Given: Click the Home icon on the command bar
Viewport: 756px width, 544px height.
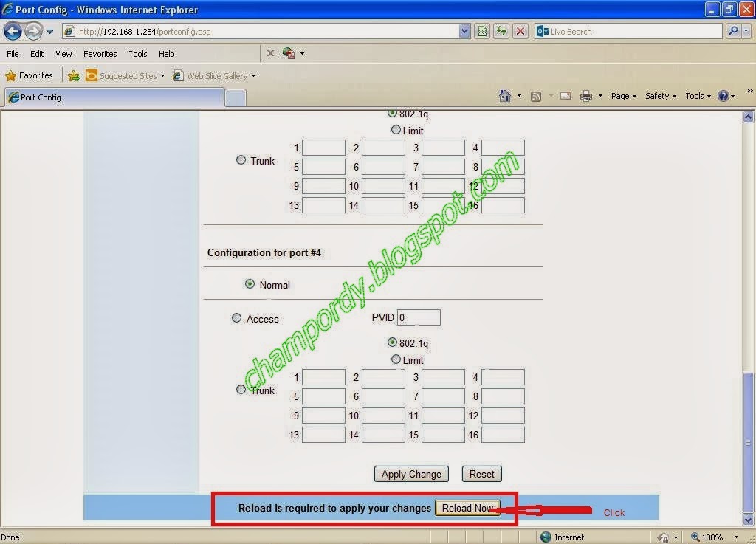Looking at the screenshot, I should [505, 95].
